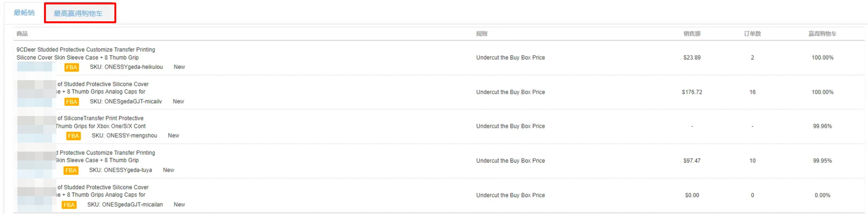Sort by the 销售额 column header
Screen dimensions: 868x214
pyautogui.click(x=692, y=34)
